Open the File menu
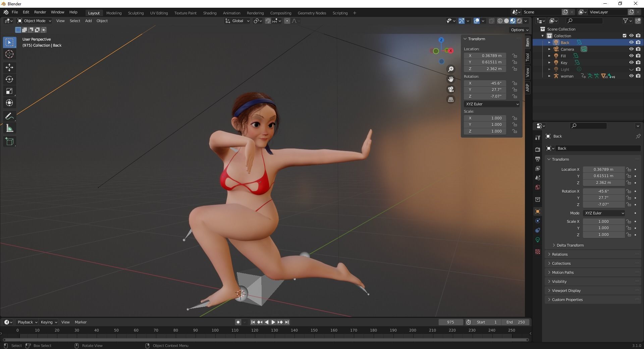 pos(15,12)
